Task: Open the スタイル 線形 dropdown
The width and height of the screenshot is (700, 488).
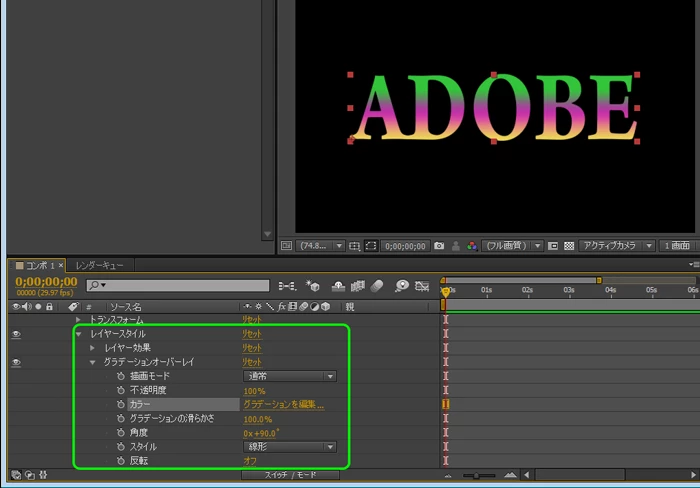Action: point(290,447)
